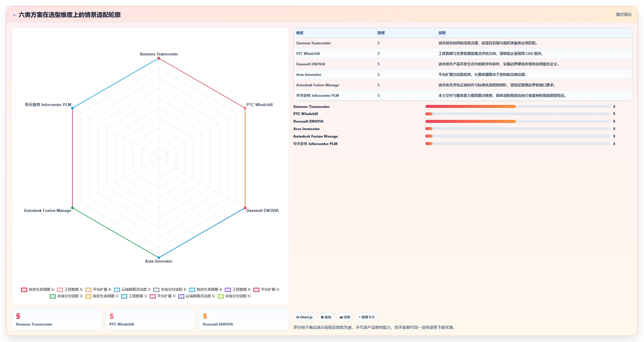The height and width of the screenshot is (342, 644).
Task: Click the Siemens Teamcenter radar axis label
Action: pyautogui.click(x=159, y=54)
